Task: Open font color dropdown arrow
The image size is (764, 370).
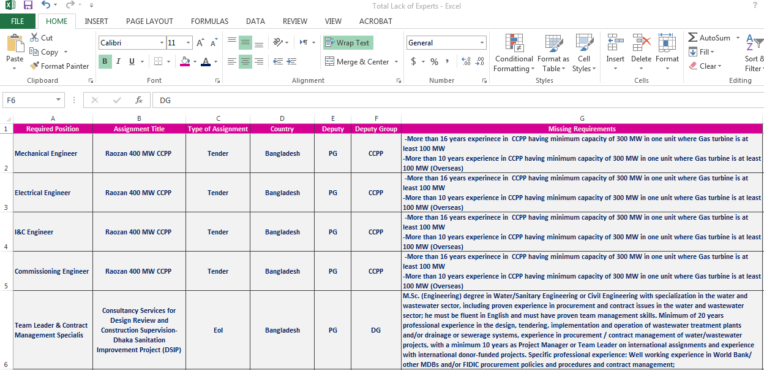Action: point(215,62)
